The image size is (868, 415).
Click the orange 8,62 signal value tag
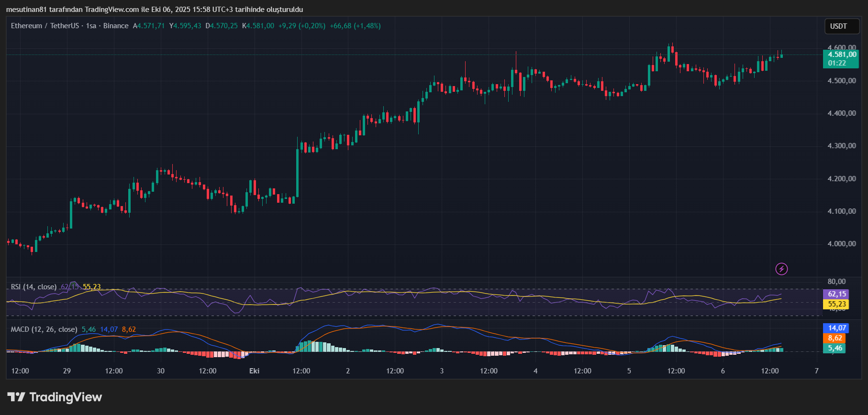(x=835, y=338)
